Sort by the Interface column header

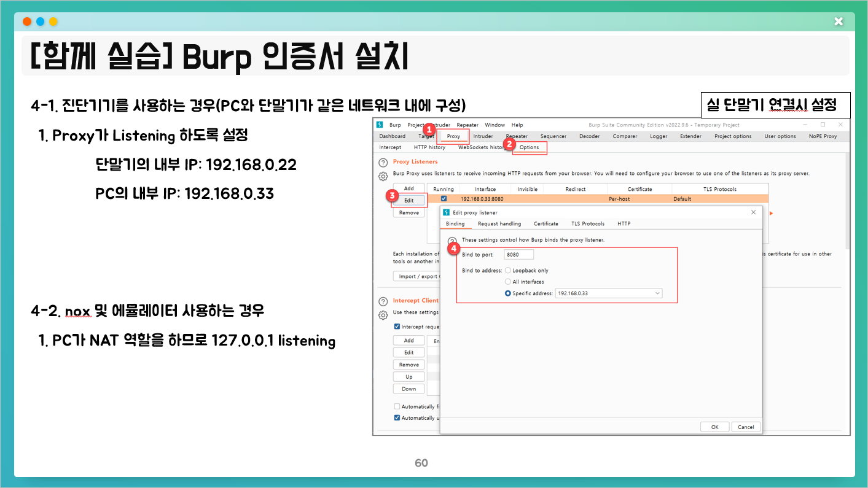(x=485, y=189)
